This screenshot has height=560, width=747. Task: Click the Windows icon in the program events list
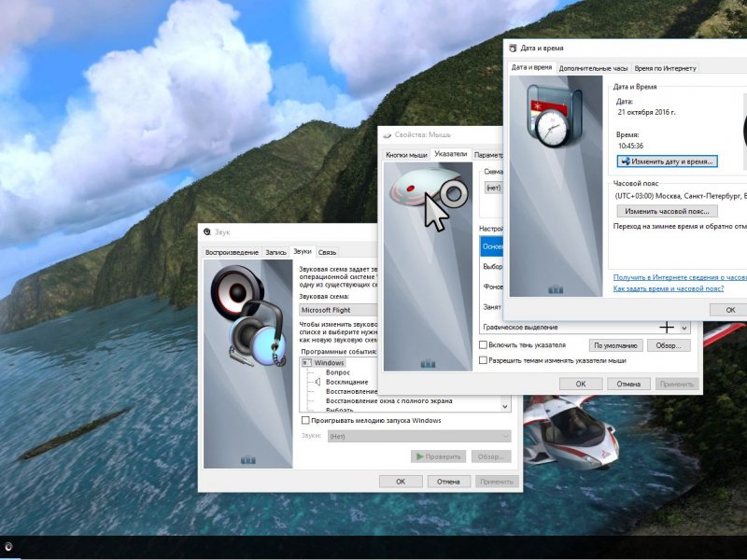tap(307, 363)
